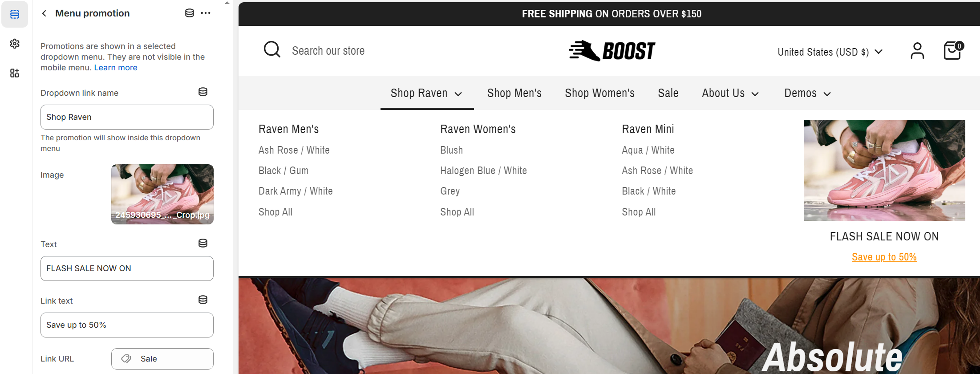Click the Boost store logo
Viewport: 980px width, 374px height.
point(612,51)
